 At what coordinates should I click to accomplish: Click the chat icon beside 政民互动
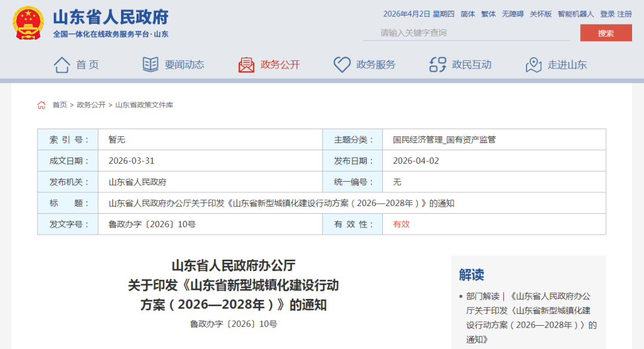tap(438, 64)
